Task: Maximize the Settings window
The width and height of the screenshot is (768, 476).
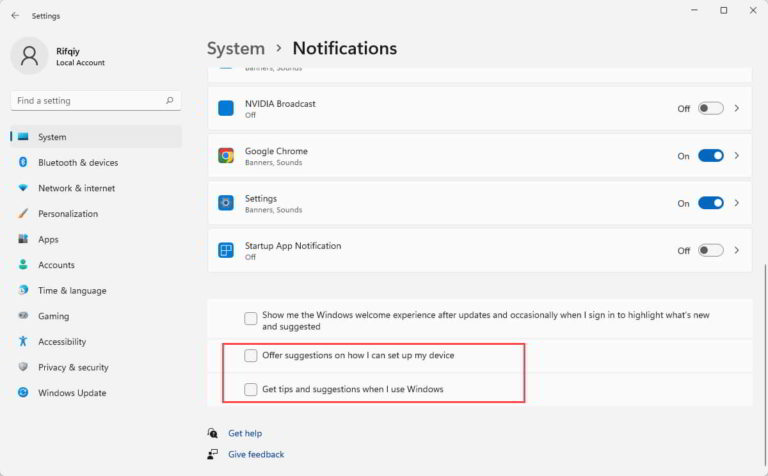Action: tap(723, 10)
